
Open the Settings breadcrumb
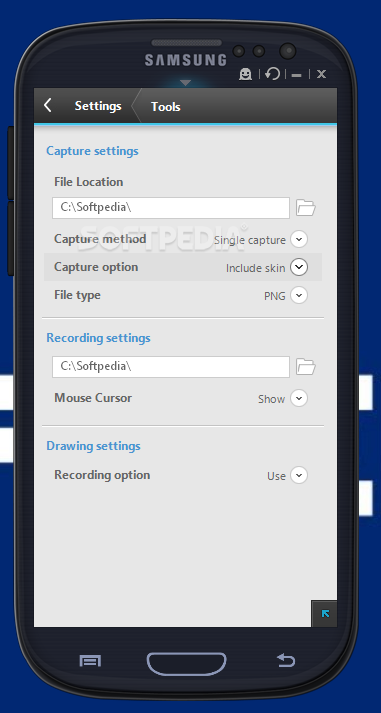coord(98,106)
